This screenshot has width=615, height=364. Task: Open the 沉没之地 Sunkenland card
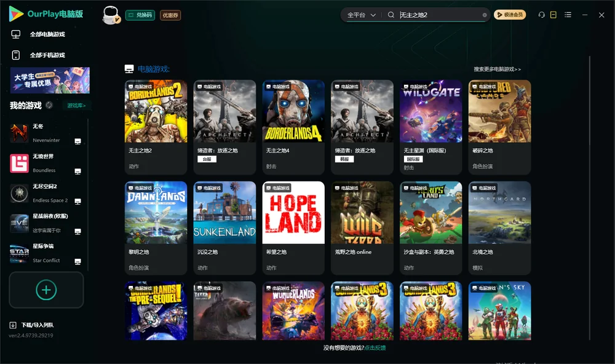(224, 228)
